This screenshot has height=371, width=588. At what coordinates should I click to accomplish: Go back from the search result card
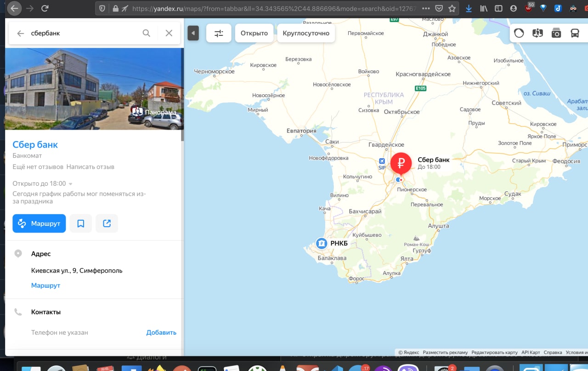pos(20,33)
